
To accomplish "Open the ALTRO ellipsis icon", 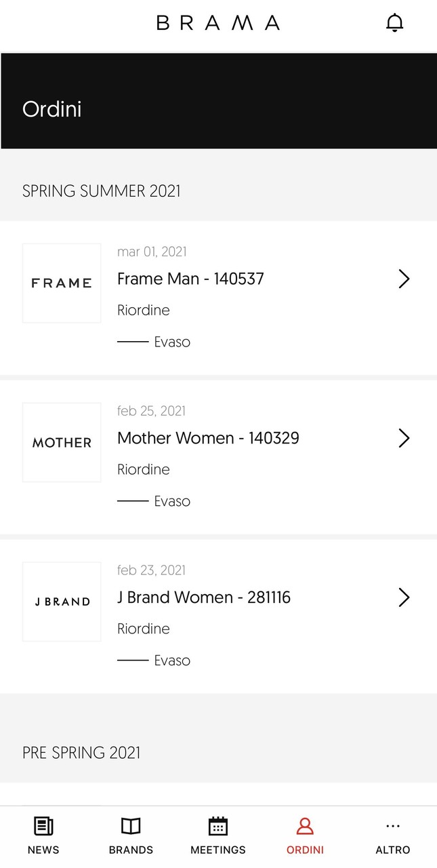I will click(x=393, y=826).
